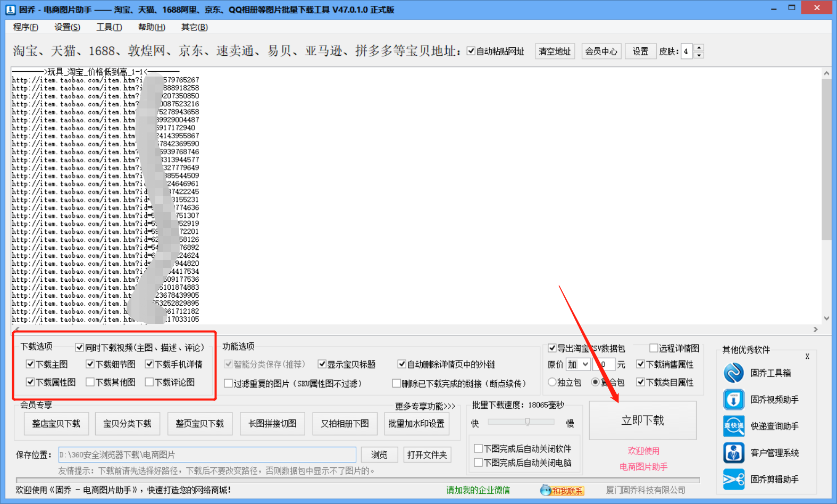Click the 皮肤 number field
The width and height of the screenshot is (837, 504).
point(688,51)
